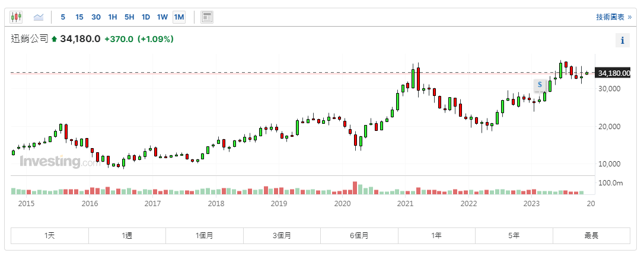Switch range to 6個月
The height and width of the screenshot is (263, 644).
tap(359, 235)
